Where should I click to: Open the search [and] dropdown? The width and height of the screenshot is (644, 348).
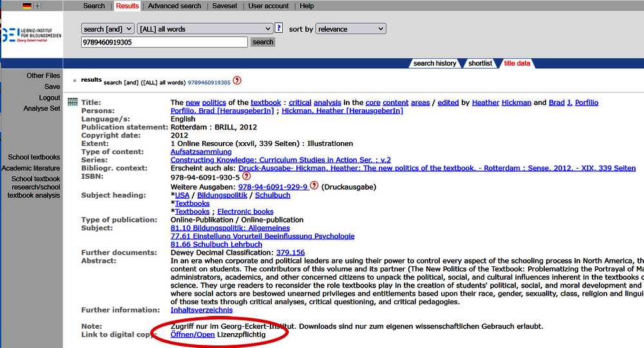pos(108,29)
